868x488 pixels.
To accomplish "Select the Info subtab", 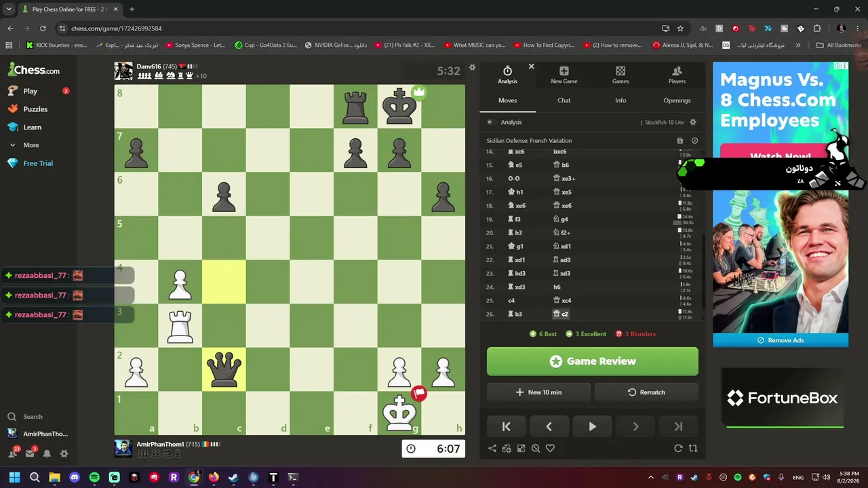I will click(620, 100).
